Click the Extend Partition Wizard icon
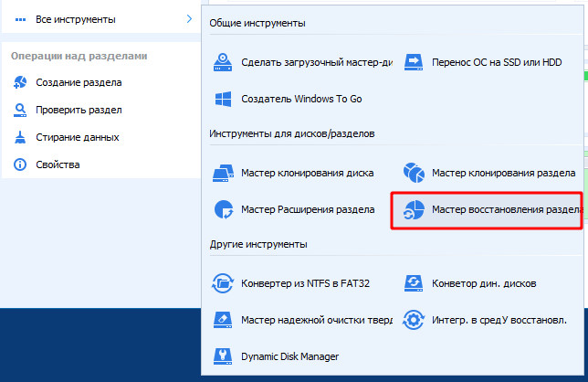Viewport: 588px width, 382px height. point(223,209)
